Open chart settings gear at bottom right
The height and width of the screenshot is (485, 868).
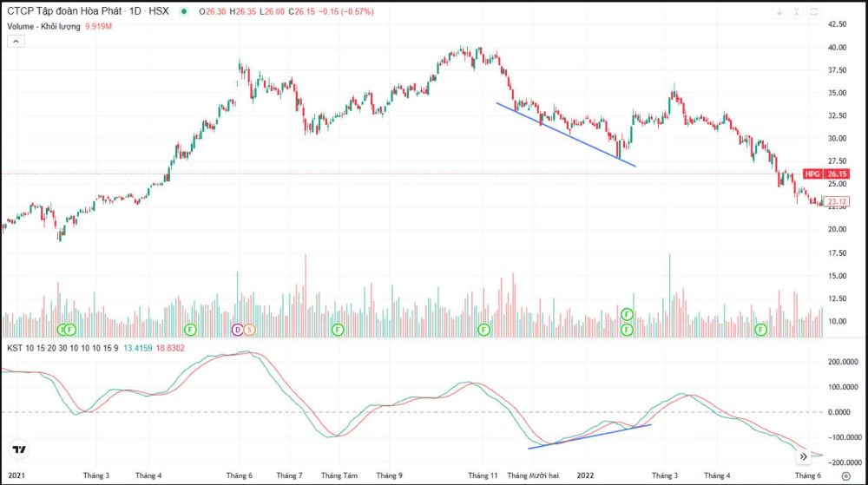click(845, 476)
